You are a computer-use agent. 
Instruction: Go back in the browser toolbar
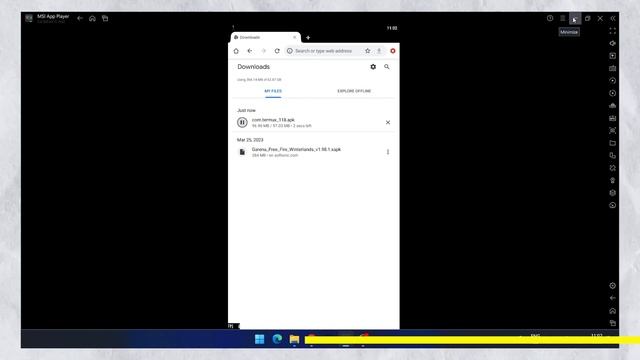pyautogui.click(x=250, y=51)
